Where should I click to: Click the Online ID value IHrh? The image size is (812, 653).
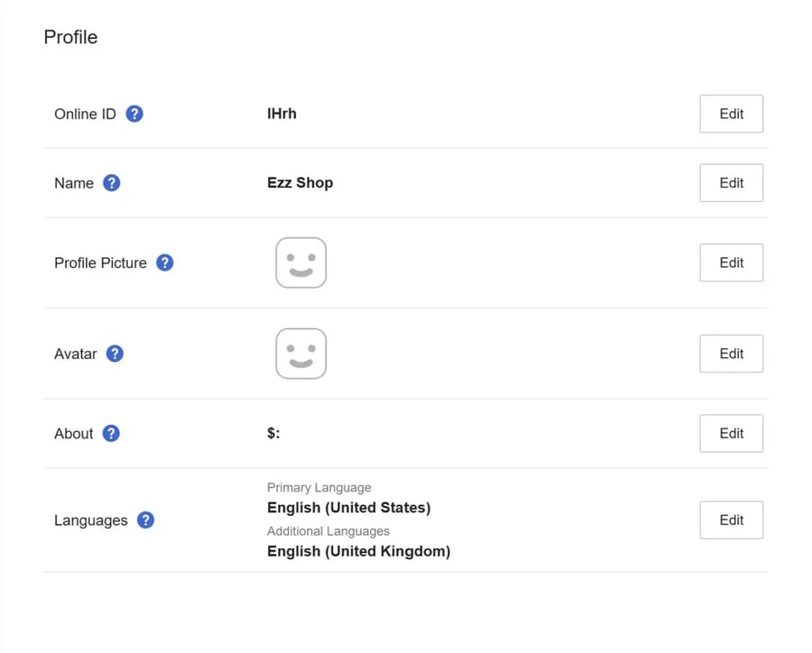click(281, 114)
